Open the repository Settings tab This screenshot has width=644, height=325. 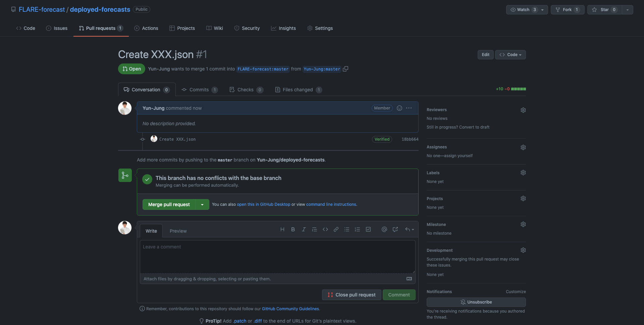point(320,28)
